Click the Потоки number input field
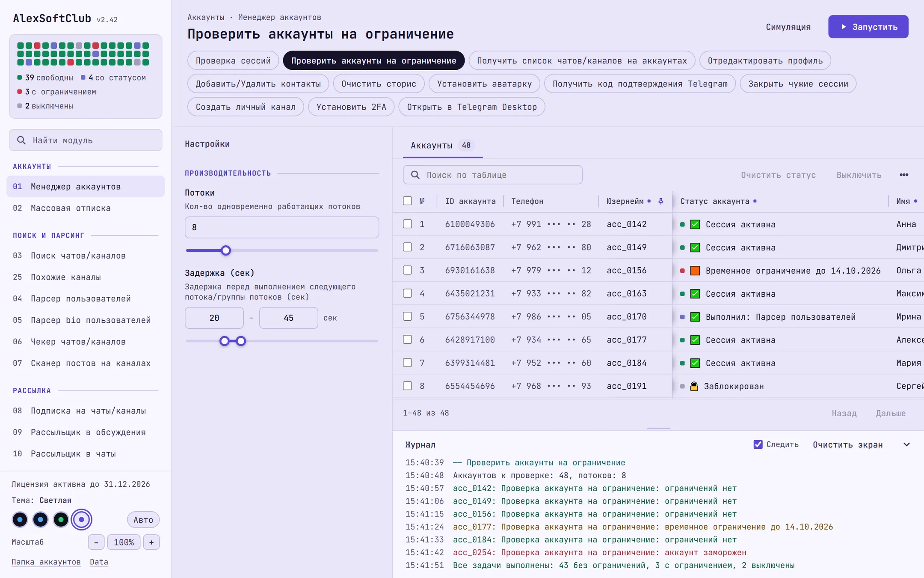 pyautogui.click(x=282, y=227)
